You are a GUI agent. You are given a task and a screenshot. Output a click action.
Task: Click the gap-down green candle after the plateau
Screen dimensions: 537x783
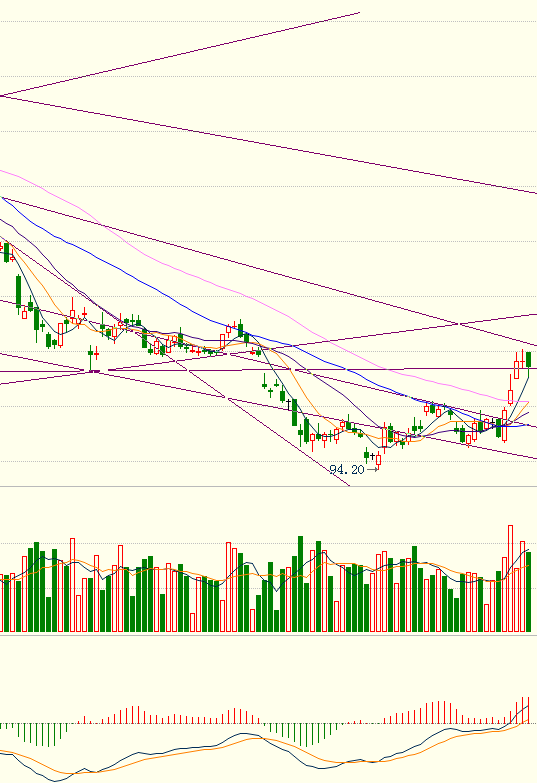coord(264,384)
